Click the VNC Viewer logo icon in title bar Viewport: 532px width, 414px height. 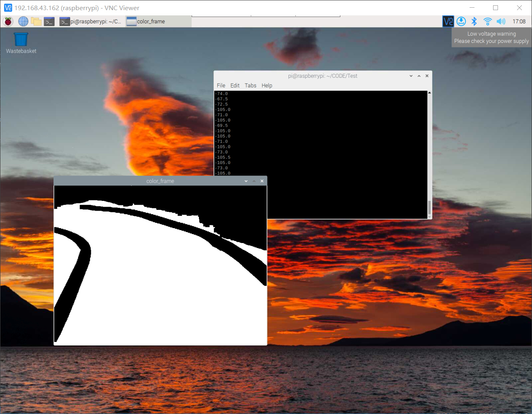point(8,8)
